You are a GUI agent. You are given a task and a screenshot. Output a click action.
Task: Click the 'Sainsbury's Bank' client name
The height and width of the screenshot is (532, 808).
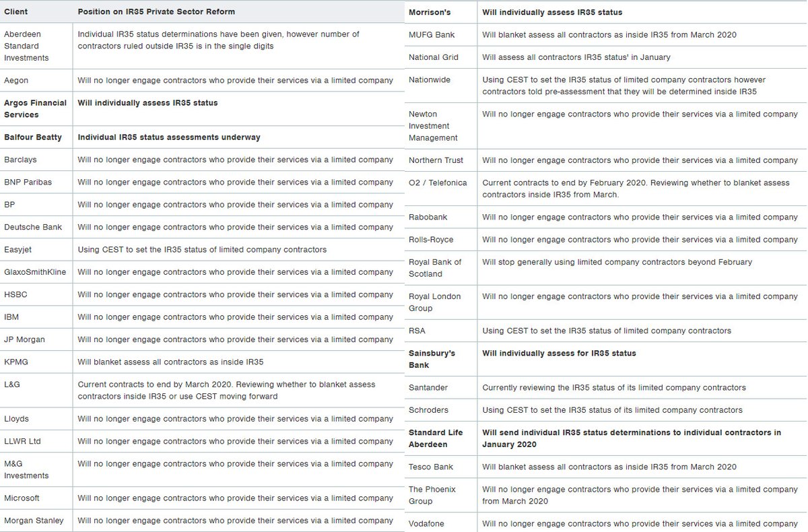point(432,359)
